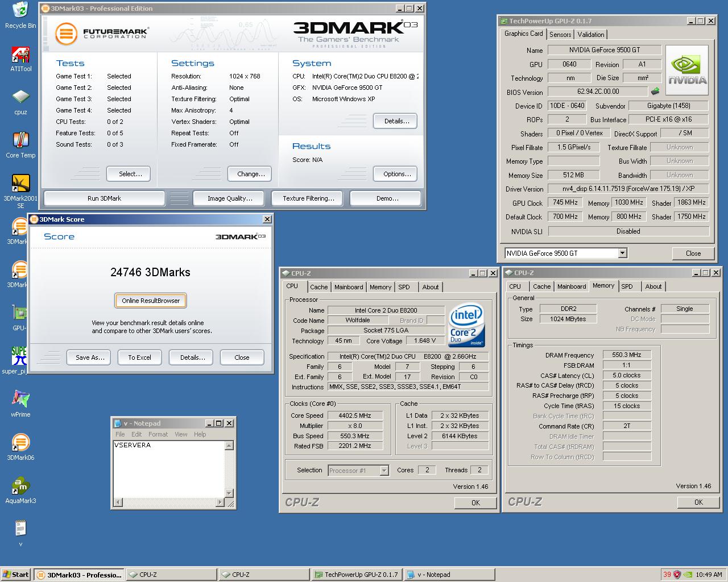Click Save As in 3DMark Score
This screenshot has height=582, width=728.
90,357
